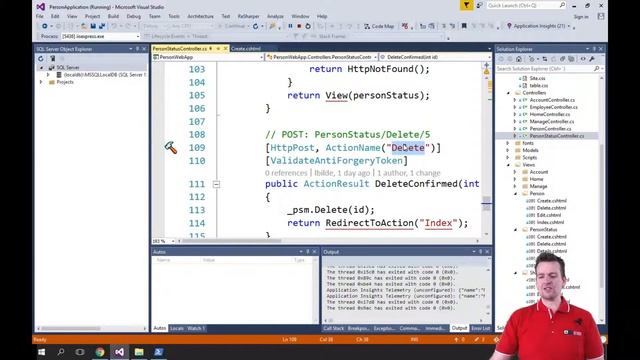Pause debugging with the Break All icon
Image resolution: width=640 pixels, height=360 pixels.
point(290,26)
